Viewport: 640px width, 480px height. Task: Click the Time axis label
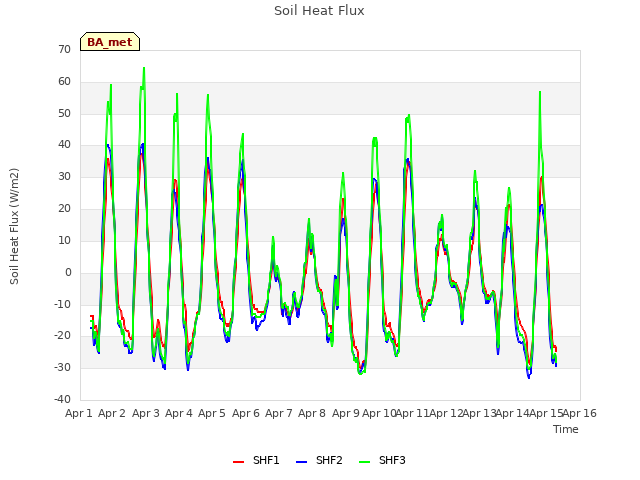[x=566, y=429]
